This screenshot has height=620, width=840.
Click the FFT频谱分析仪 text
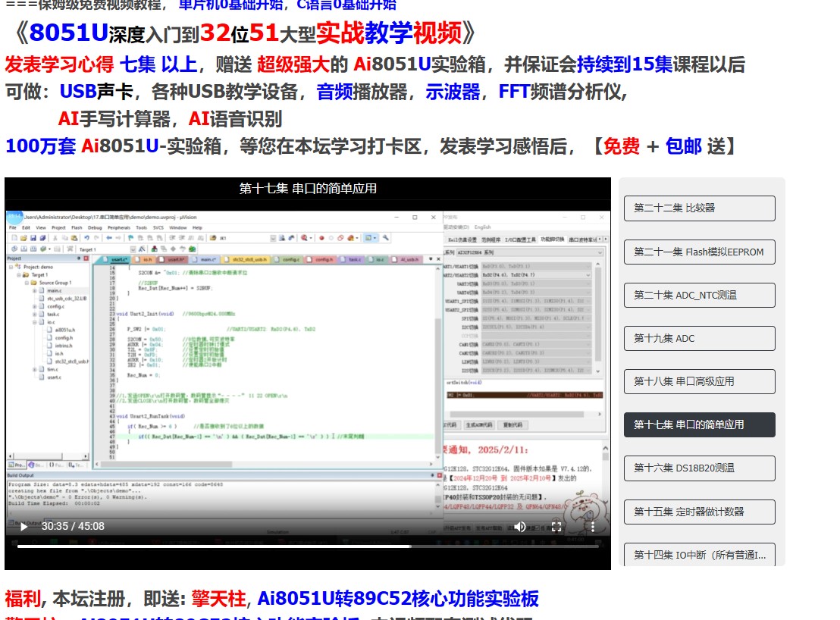point(560,92)
